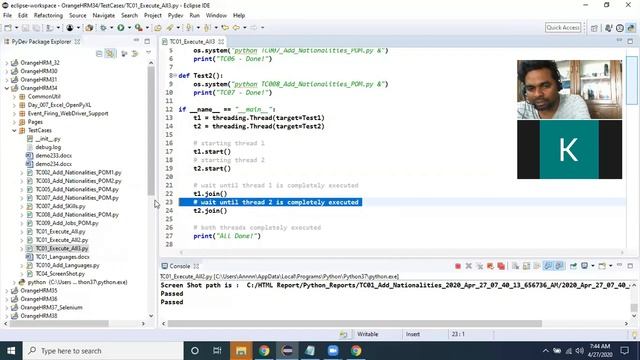The height and width of the screenshot is (360, 640).
Task: Select debug.log file in TestCases
Action: coord(48,147)
